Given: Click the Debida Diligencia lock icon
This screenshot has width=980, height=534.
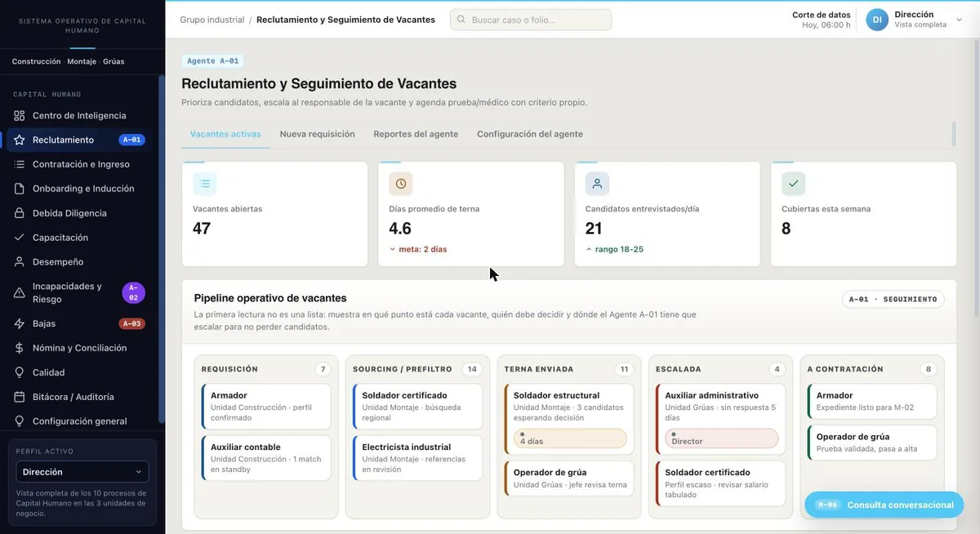Looking at the screenshot, I should (20, 214).
